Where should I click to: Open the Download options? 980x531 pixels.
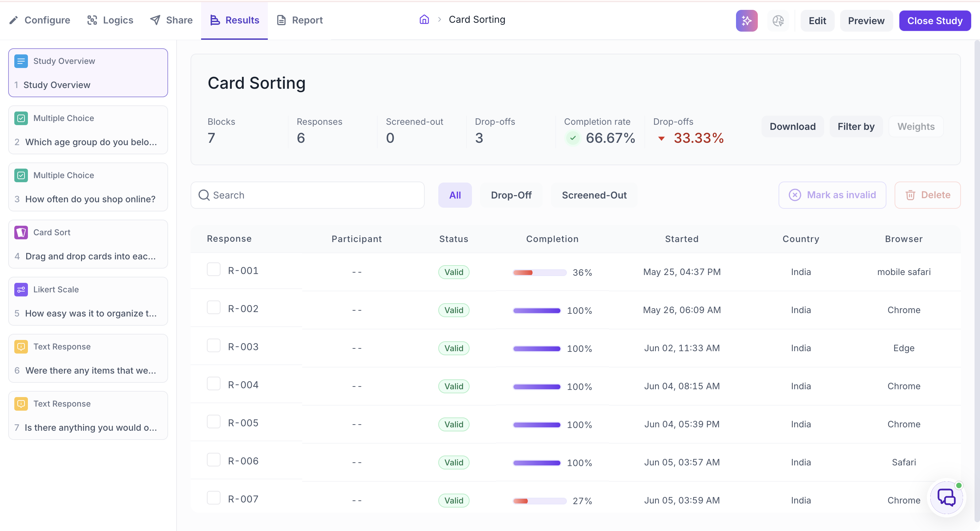(x=793, y=126)
